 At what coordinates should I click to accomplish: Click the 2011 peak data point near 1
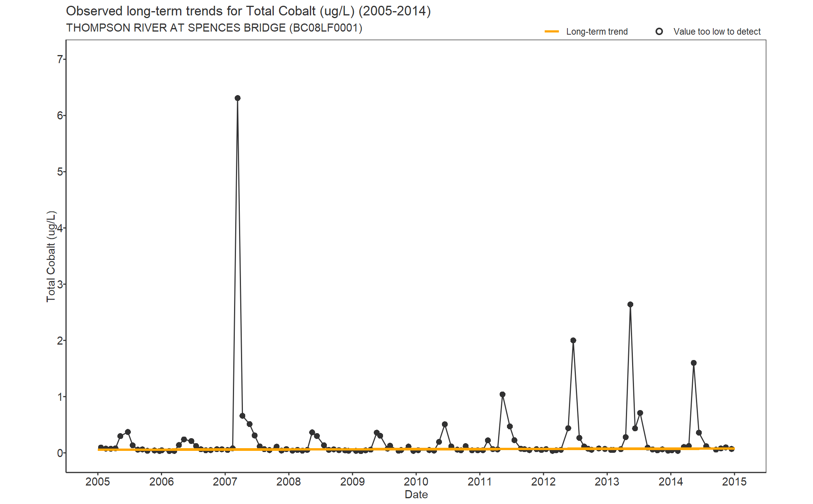[x=502, y=395]
